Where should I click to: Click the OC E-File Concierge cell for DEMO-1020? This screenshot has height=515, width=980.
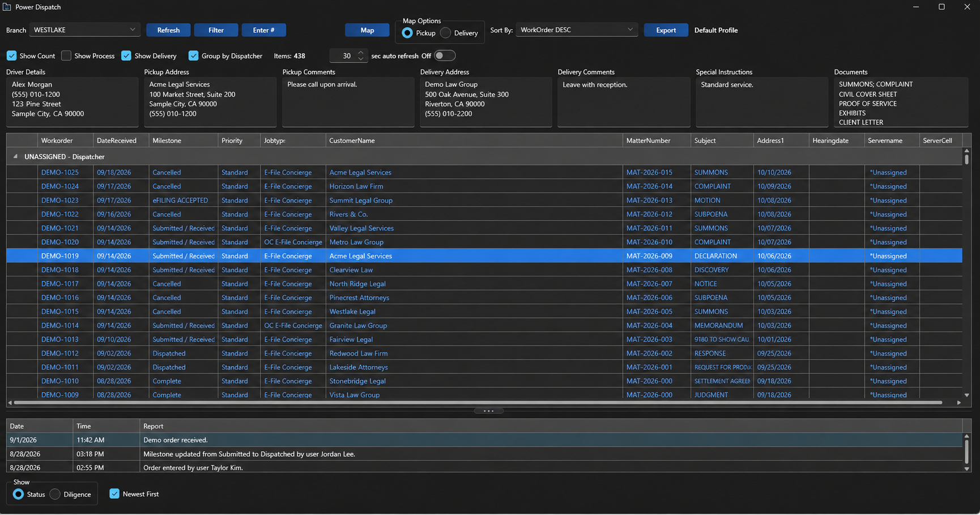click(x=293, y=242)
